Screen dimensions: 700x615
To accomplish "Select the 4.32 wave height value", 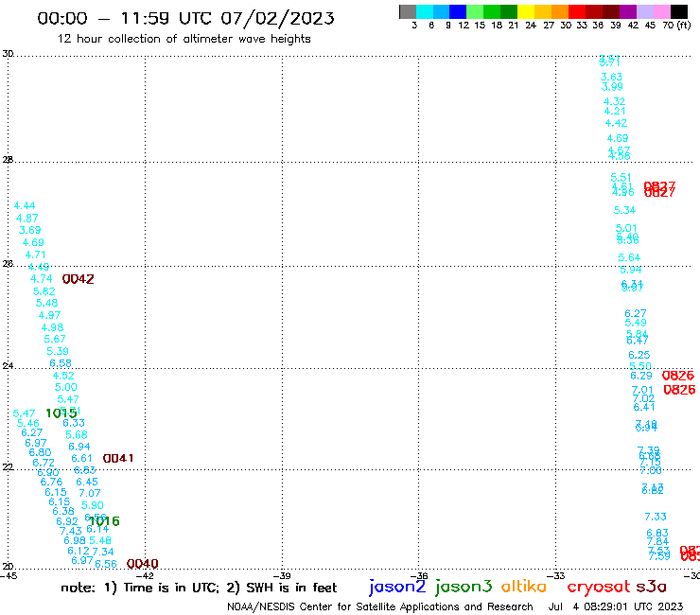I will (x=614, y=101).
